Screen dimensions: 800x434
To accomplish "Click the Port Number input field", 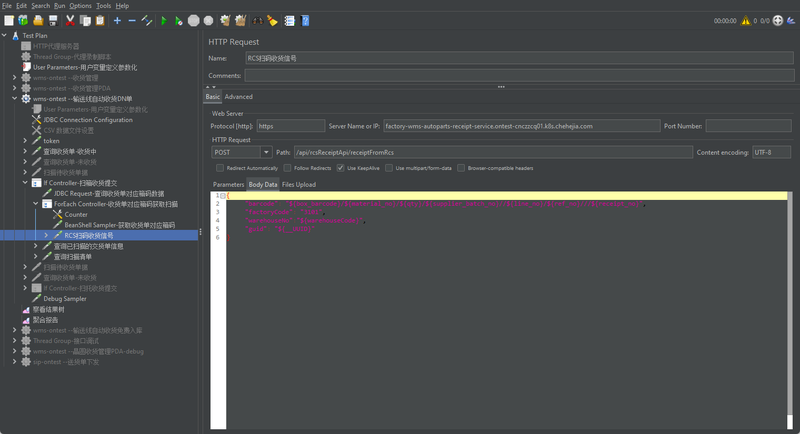I will pyautogui.click(x=748, y=126).
